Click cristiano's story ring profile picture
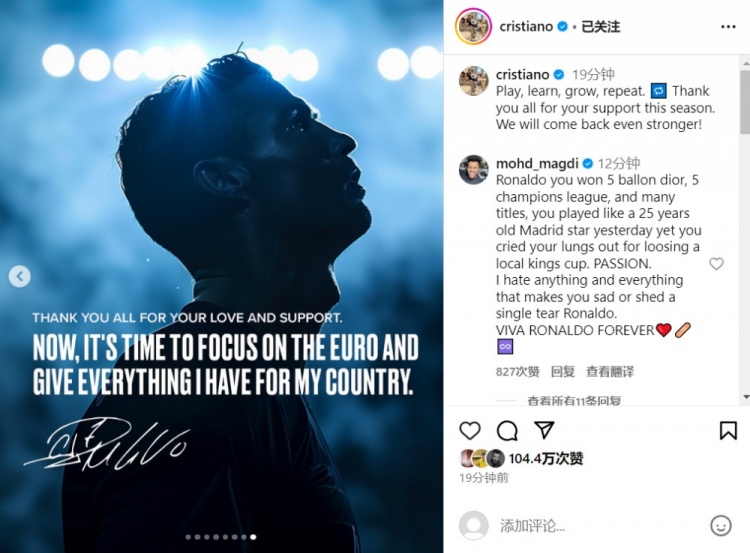The height and width of the screenshot is (553, 750). 473,26
